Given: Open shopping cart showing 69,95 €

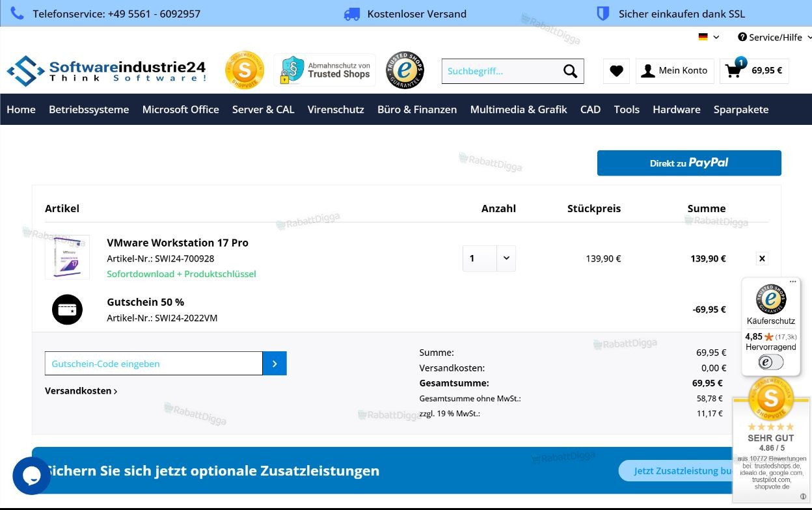Looking at the screenshot, I should [x=754, y=71].
